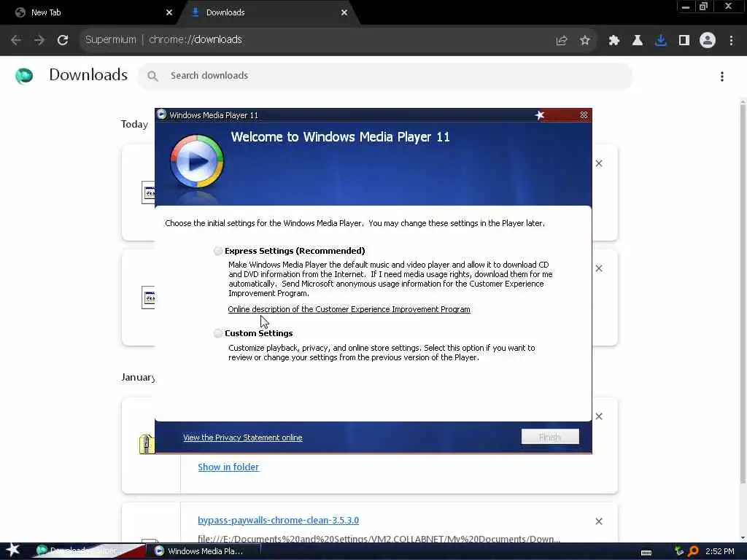This screenshot has width=747, height=560.
Task: Click second download's file icon under Today
Action: click(x=148, y=297)
